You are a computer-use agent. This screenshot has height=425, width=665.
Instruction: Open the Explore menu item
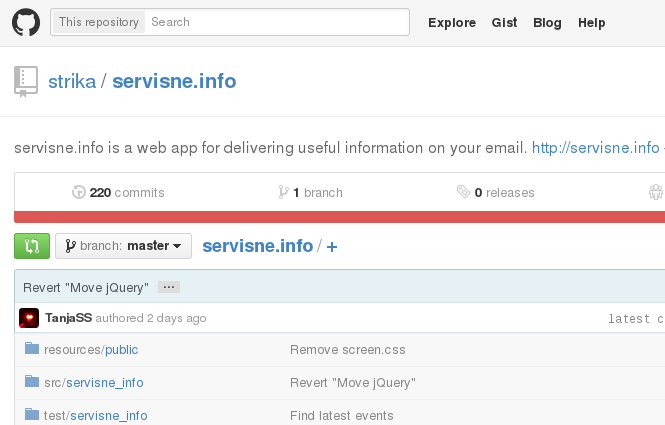point(452,22)
